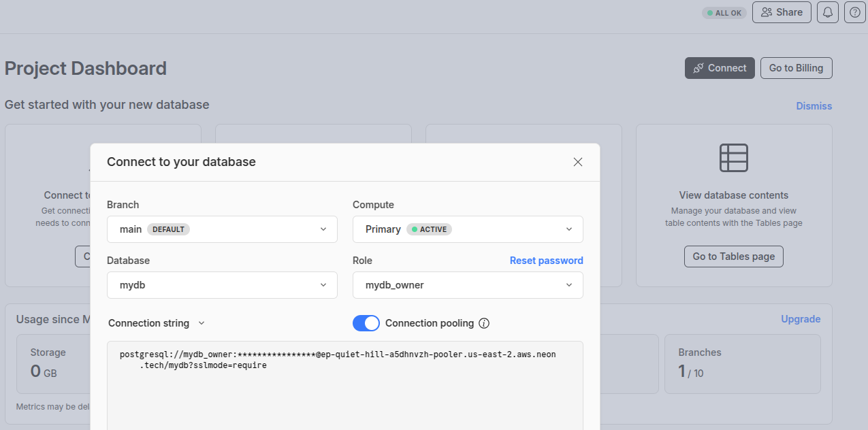The image size is (868, 430).
Task: Open Go to Billing
Action: pyautogui.click(x=796, y=68)
